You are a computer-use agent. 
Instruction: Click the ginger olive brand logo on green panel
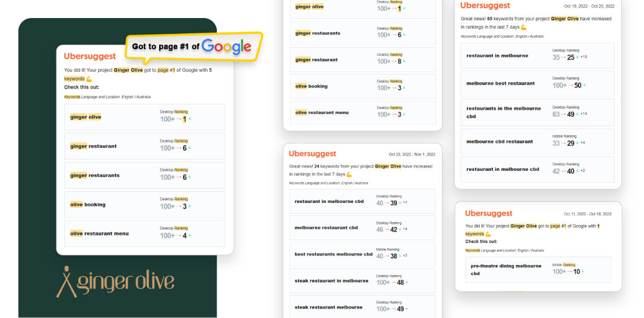(x=115, y=282)
